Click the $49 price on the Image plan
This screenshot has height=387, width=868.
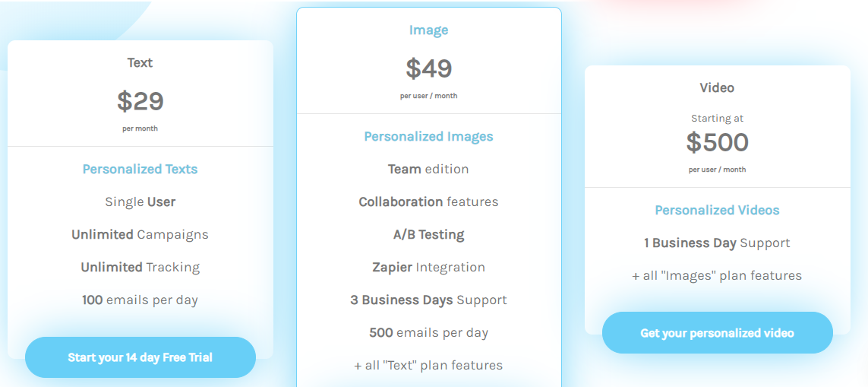(x=428, y=68)
